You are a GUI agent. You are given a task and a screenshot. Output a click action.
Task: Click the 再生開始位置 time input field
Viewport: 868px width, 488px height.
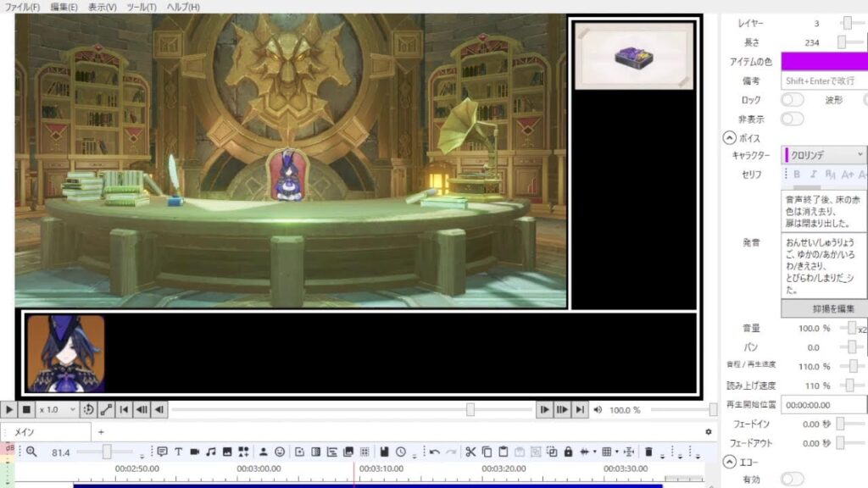tap(823, 405)
